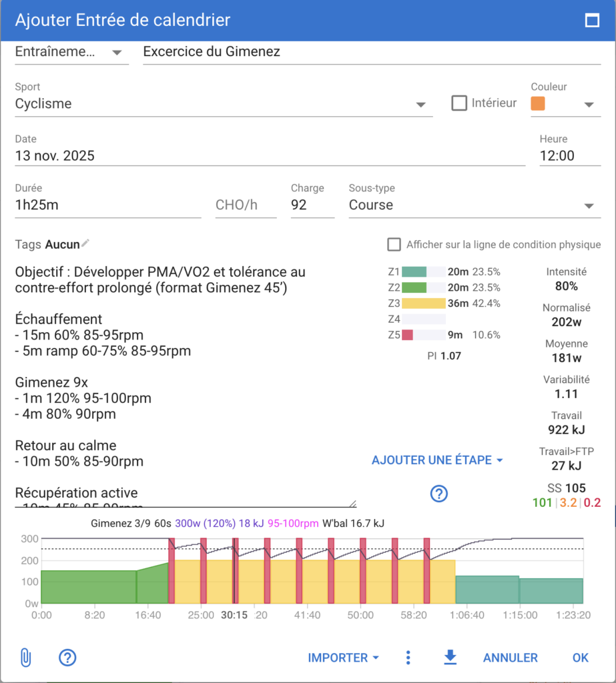Image resolution: width=616 pixels, height=683 pixels.
Task: Click the download arrow icon
Action: [450, 658]
